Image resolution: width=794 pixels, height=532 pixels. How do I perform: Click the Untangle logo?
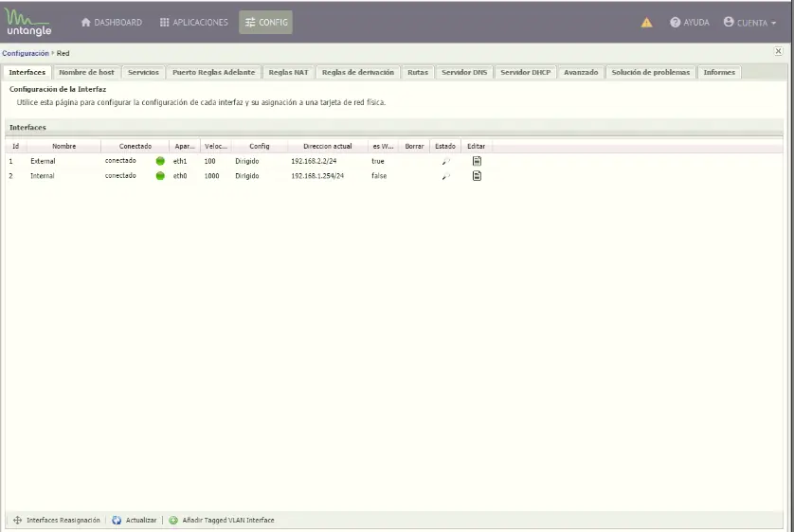tap(27, 23)
